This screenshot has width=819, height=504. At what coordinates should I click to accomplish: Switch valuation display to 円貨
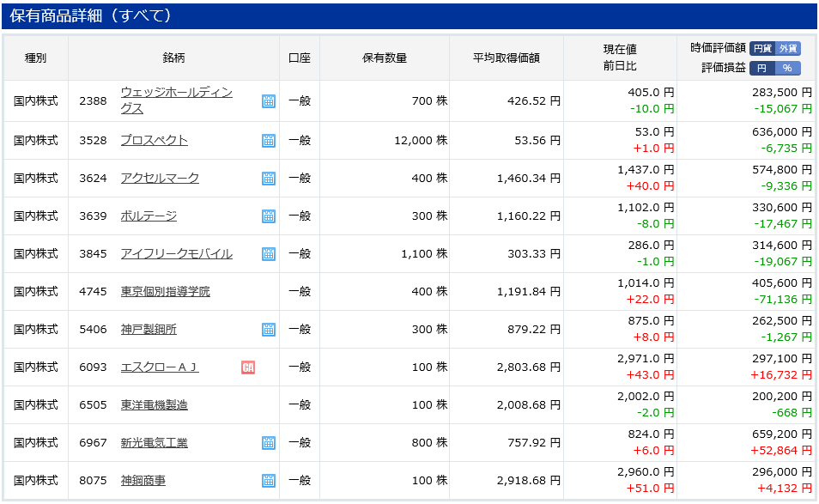tap(762, 49)
